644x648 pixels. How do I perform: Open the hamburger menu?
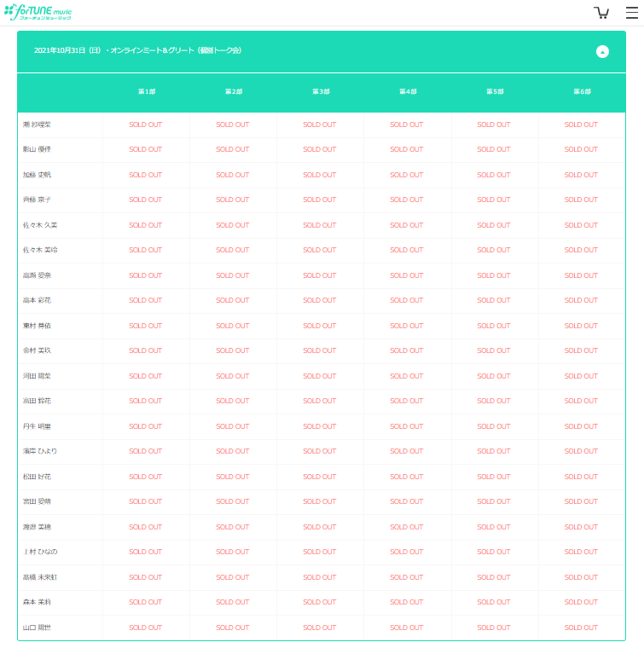[631, 13]
